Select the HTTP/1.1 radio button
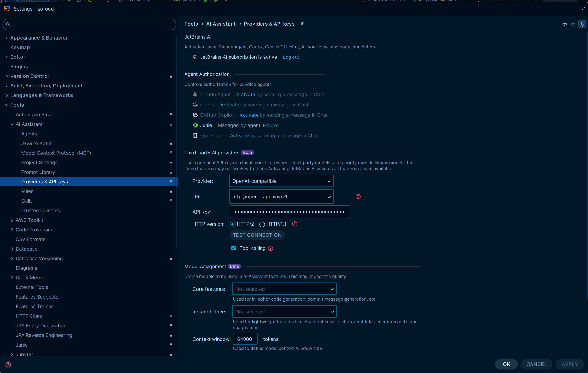The width and height of the screenshot is (588, 373). click(x=262, y=224)
